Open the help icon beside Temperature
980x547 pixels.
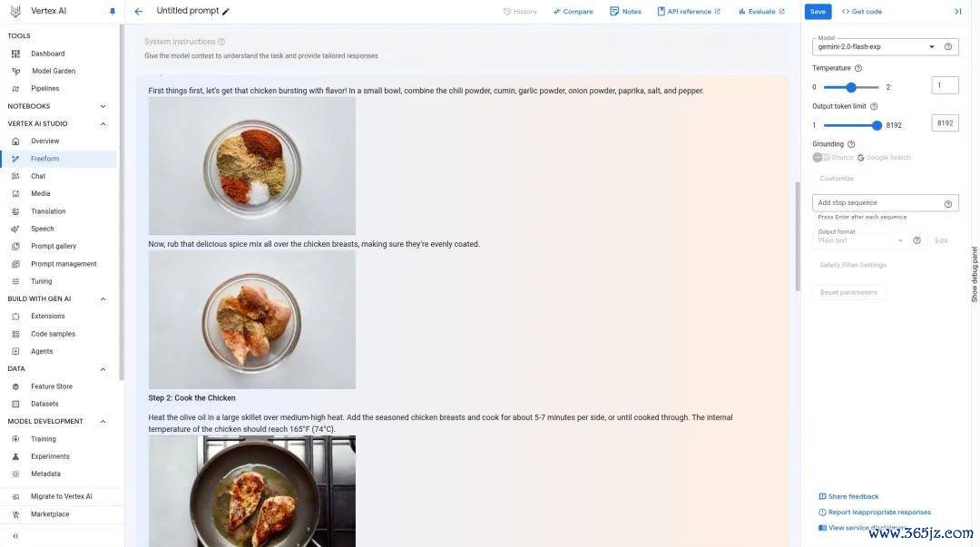(x=858, y=68)
